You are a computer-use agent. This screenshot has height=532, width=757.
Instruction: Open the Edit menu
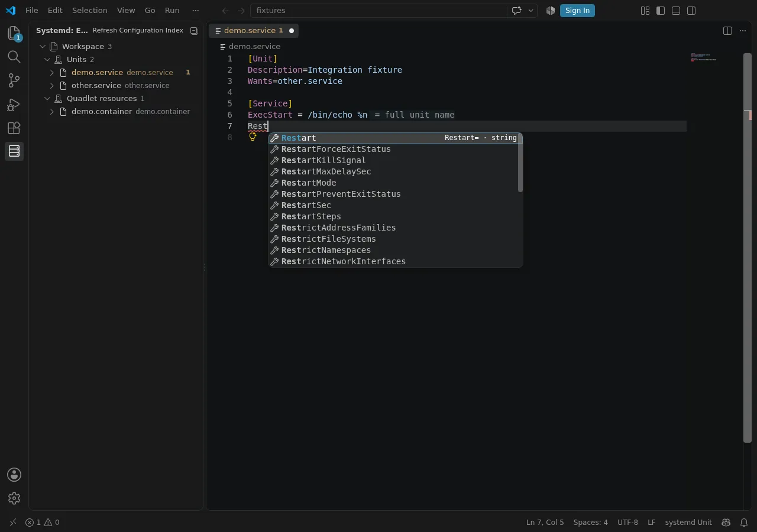click(x=55, y=11)
